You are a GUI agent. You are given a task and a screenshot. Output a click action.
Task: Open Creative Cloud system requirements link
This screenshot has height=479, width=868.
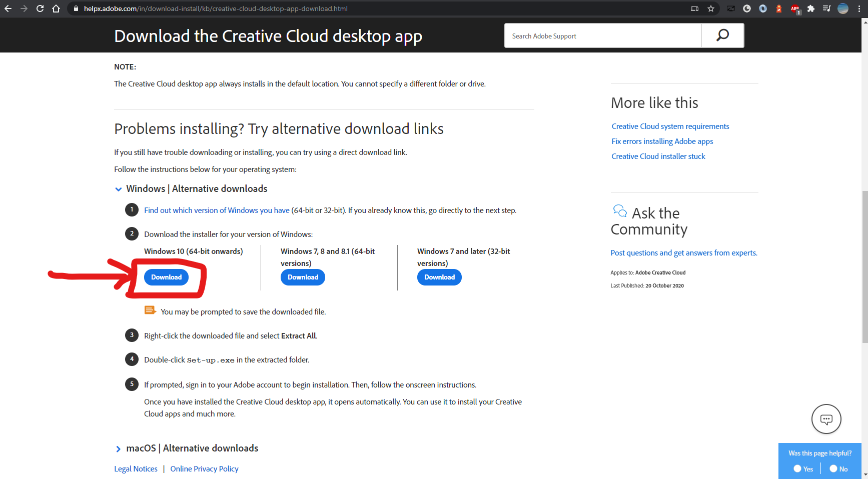coord(670,126)
